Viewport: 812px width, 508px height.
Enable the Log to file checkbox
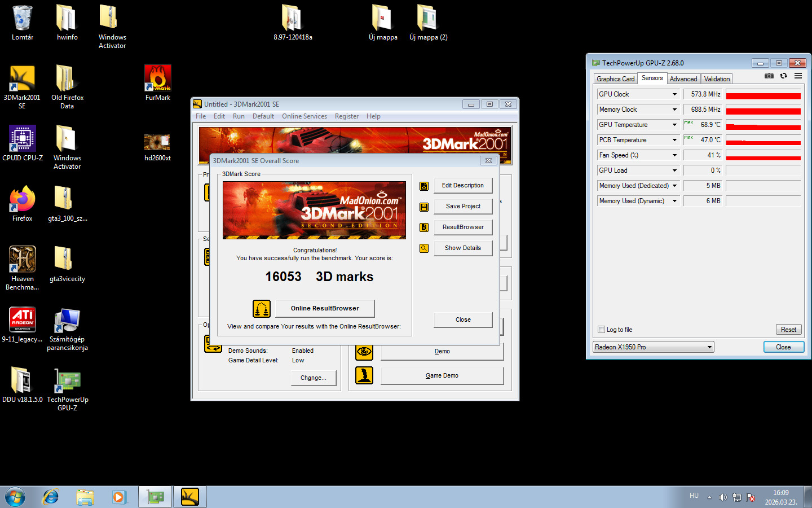601,330
